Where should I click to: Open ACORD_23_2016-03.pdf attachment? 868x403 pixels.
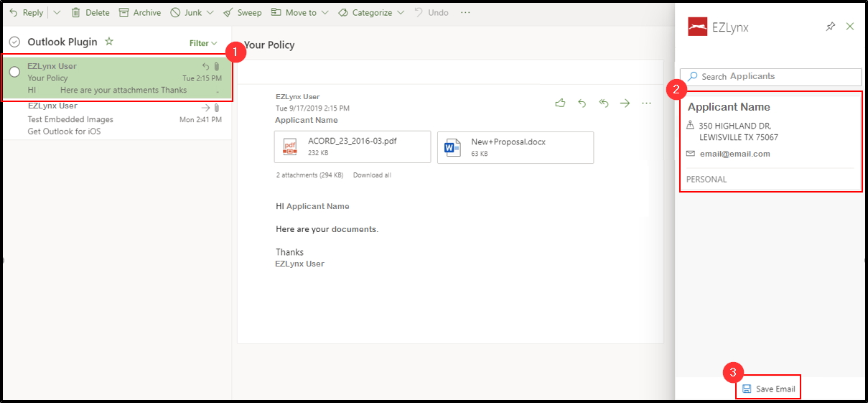tap(353, 147)
